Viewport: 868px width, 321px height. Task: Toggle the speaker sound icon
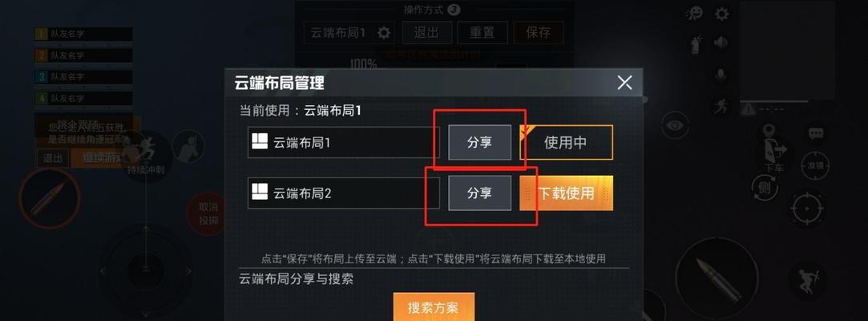(x=721, y=43)
